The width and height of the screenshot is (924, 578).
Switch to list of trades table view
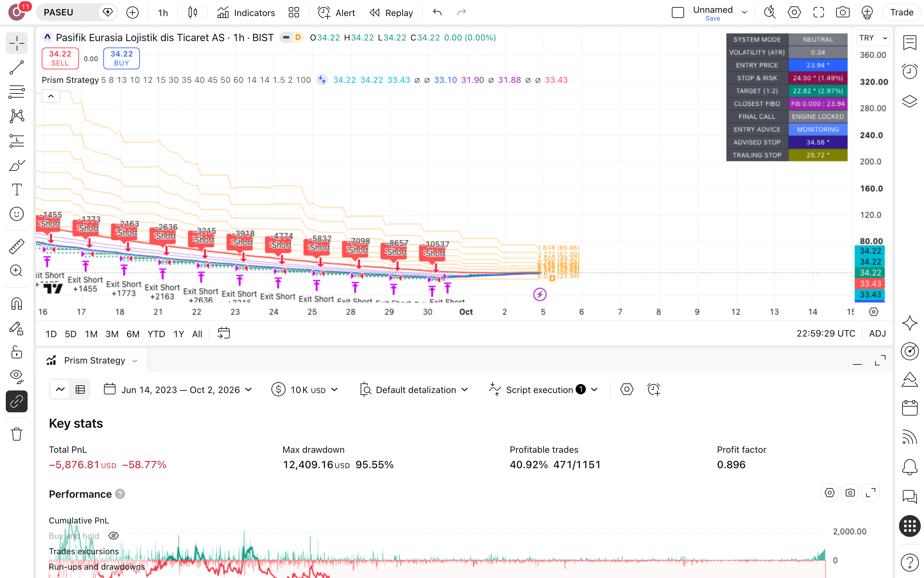point(80,390)
